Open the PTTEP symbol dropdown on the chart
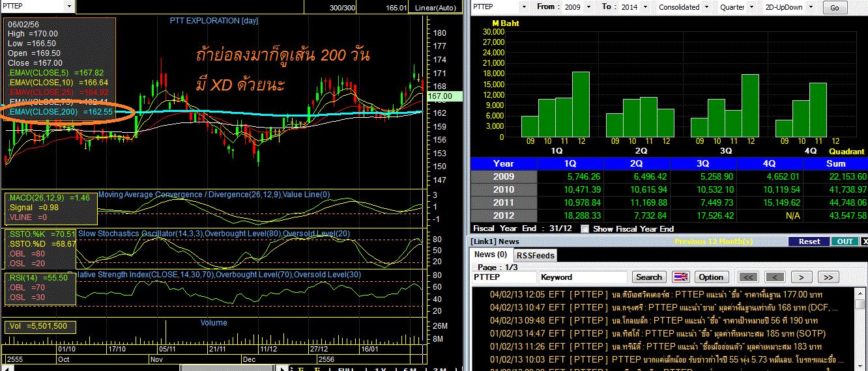868x371 pixels. click(70, 7)
